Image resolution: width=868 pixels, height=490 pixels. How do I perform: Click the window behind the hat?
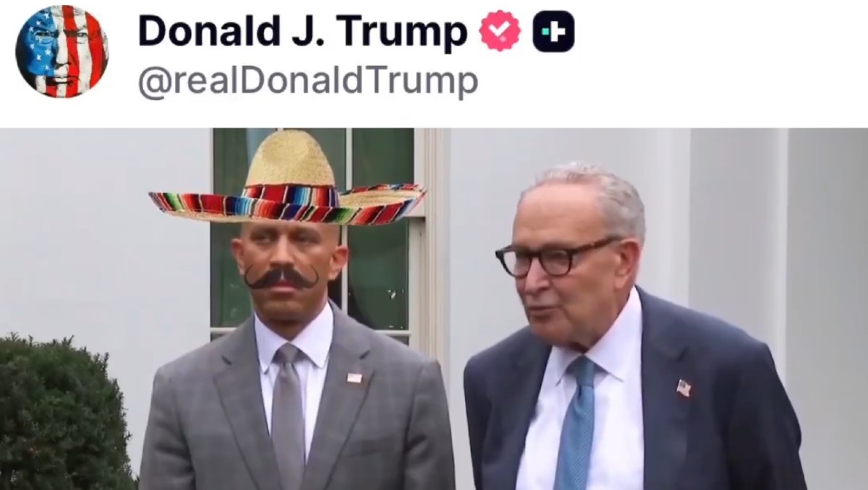312,231
